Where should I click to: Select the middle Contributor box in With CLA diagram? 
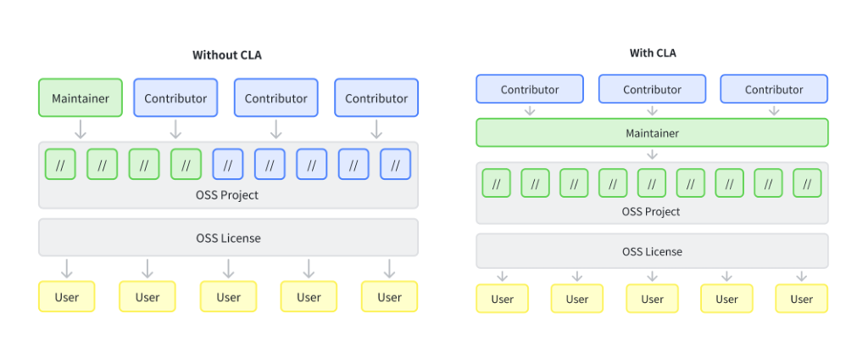point(652,89)
